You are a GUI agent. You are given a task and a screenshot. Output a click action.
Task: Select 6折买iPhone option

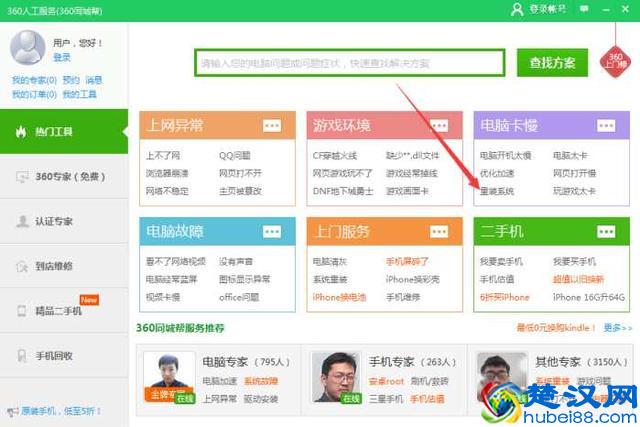(x=504, y=297)
